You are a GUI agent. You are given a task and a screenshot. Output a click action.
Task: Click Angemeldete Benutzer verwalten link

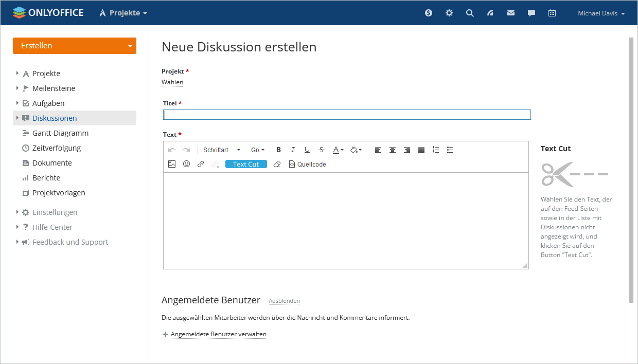[x=219, y=334]
